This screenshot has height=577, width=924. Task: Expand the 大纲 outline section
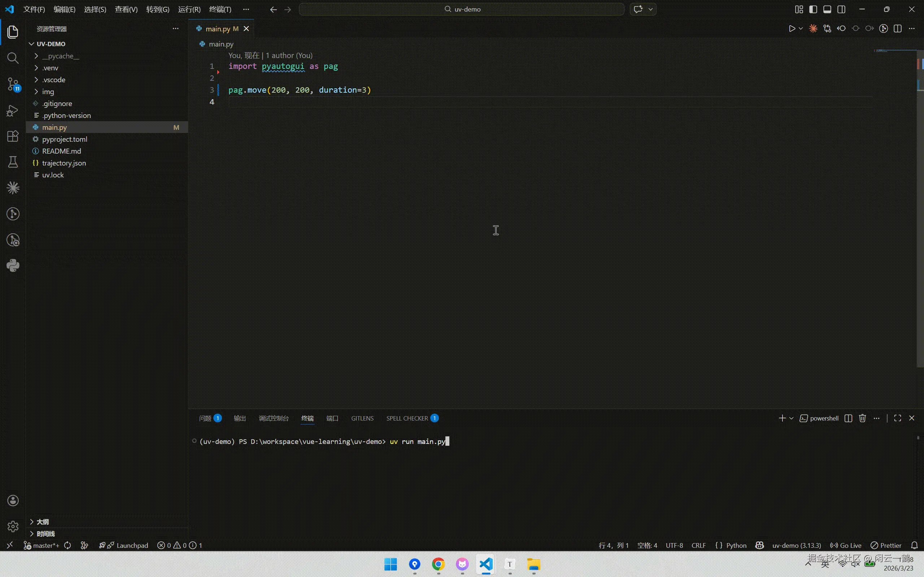[42, 522]
